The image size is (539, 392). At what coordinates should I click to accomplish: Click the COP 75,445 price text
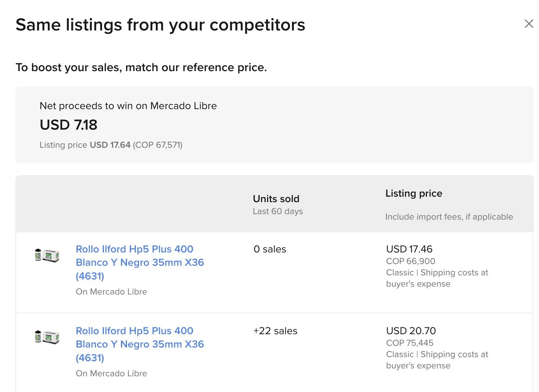410,343
